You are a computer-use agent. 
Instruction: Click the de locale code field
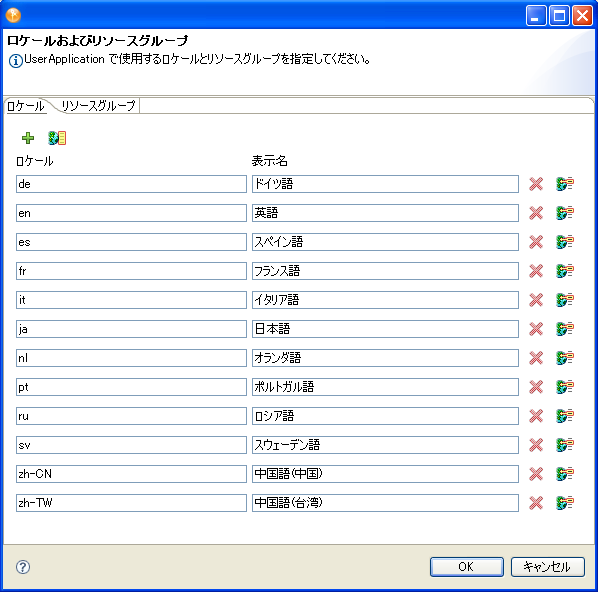tap(131, 184)
